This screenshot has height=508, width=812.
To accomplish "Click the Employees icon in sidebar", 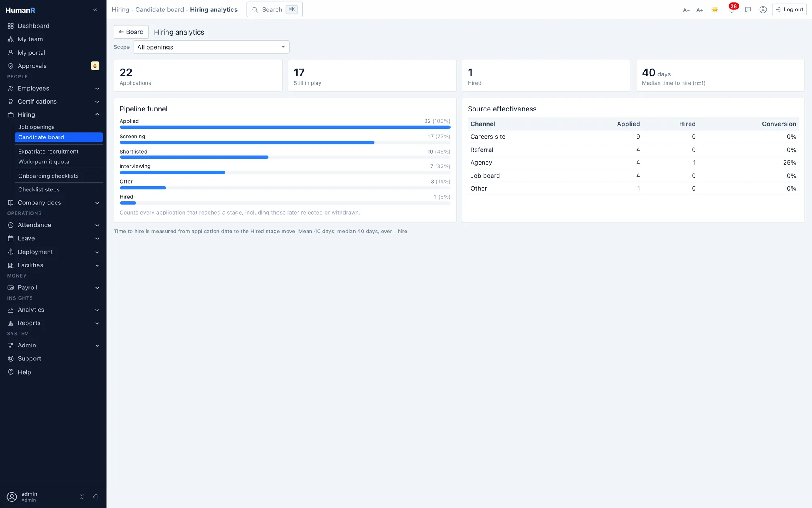I will (x=11, y=89).
